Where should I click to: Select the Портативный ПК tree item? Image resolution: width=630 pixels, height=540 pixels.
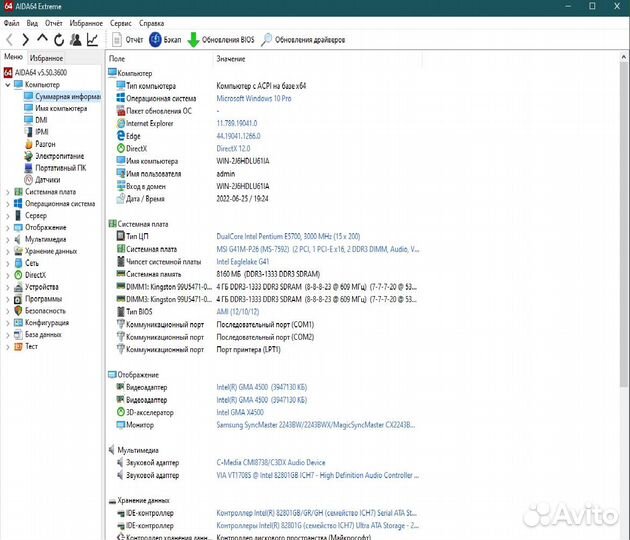point(55,168)
